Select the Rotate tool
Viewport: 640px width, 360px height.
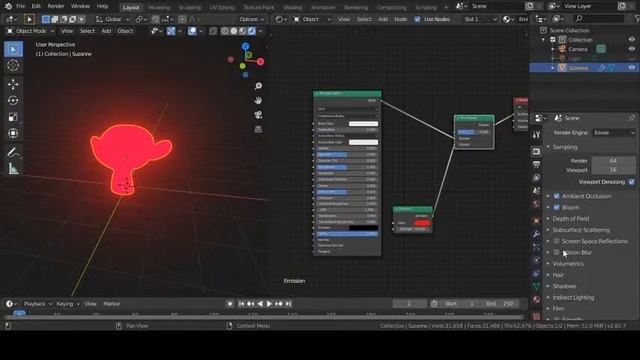(13, 100)
